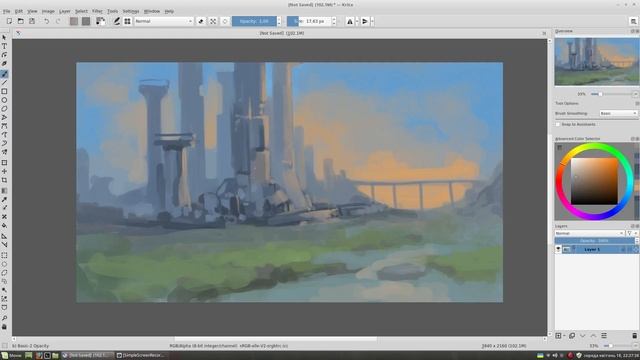The image size is (640, 360).
Task: Select the Crop tool
Action: (x=4, y=180)
